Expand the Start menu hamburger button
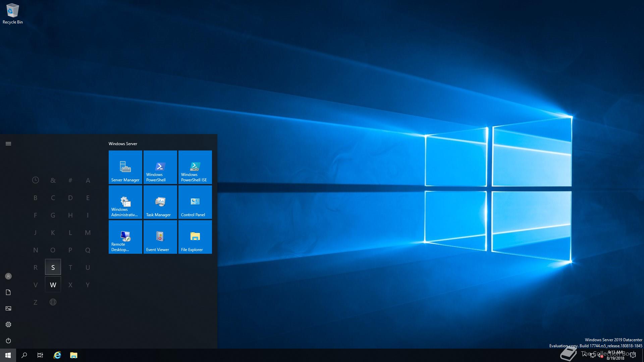 [x=8, y=143]
